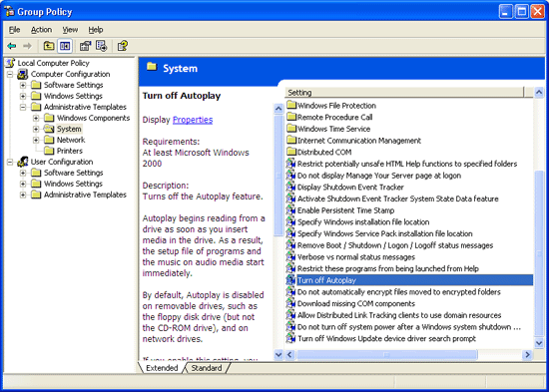
Task: Click the Back arrow toolbar icon
Action: click(12, 46)
